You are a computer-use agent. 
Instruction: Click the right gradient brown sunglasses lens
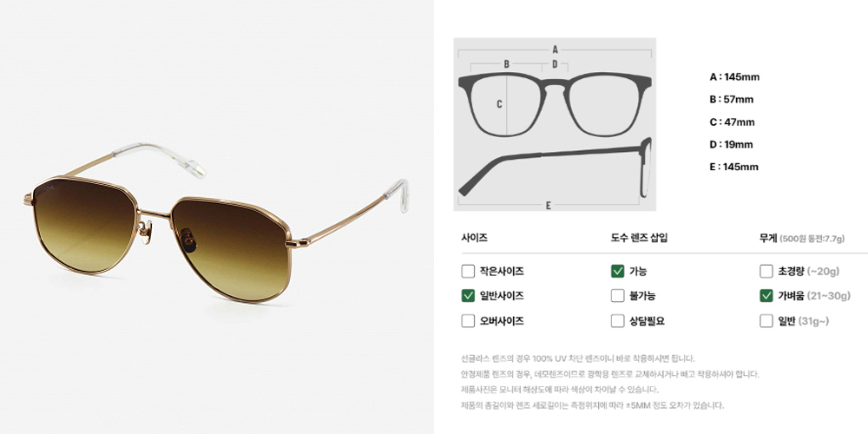(228, 247)
